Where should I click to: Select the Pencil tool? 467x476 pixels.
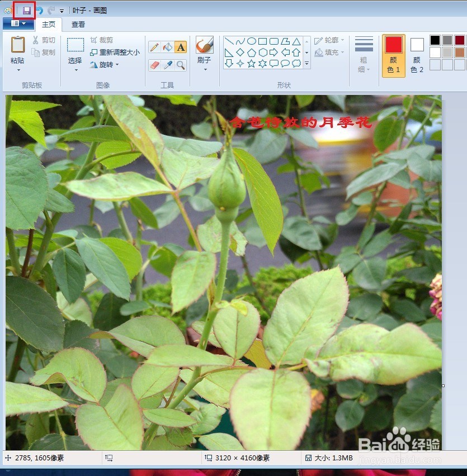(x=154, y=47)
